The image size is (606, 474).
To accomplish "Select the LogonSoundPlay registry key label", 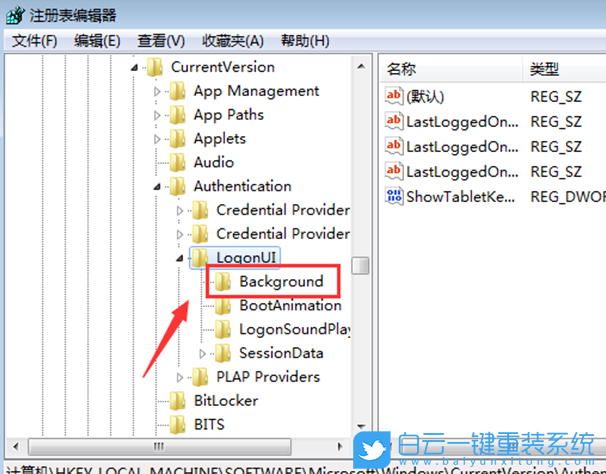I will 295,329.
